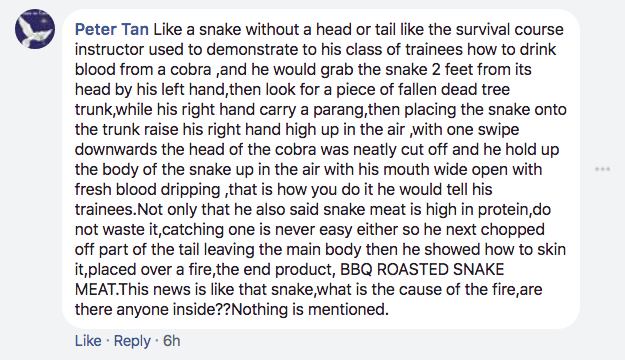Image resolution: width=625 pixels, height=360 pixels.
Task: Click the phrase "BBQ ROASTED SNAKE" in the comment
Action: pyautogui.click(x=422, y=270)
